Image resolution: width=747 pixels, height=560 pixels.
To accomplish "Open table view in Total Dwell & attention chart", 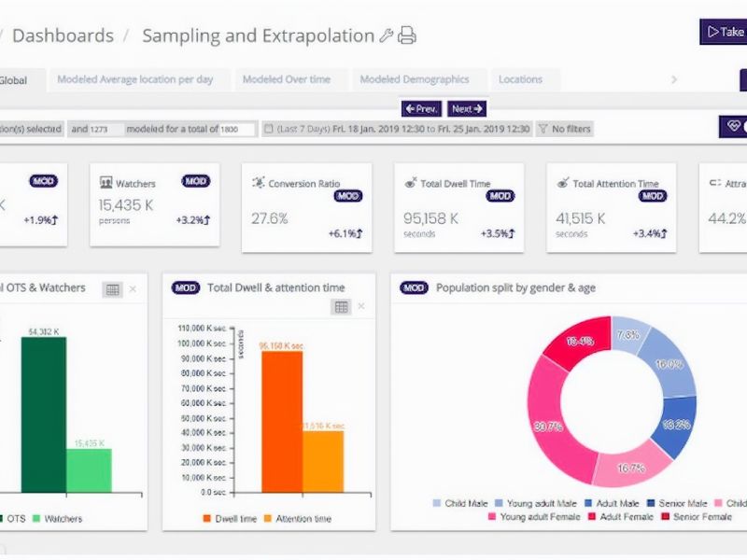I will coord(341,307).
